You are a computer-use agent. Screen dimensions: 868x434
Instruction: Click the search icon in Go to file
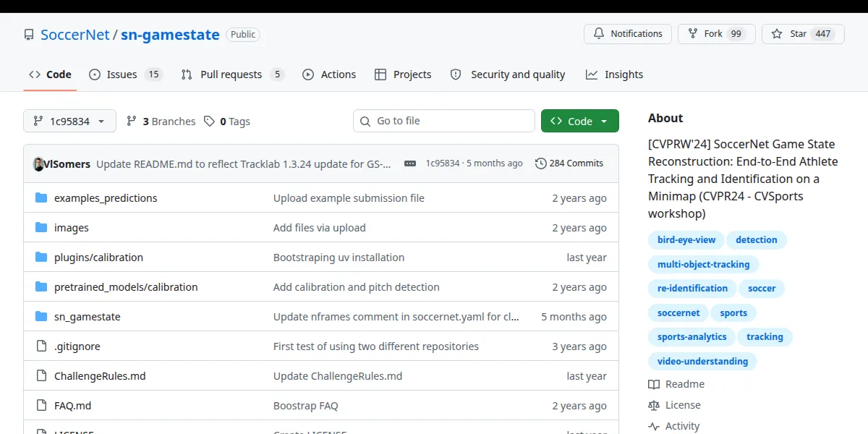(x=366, y=121)
